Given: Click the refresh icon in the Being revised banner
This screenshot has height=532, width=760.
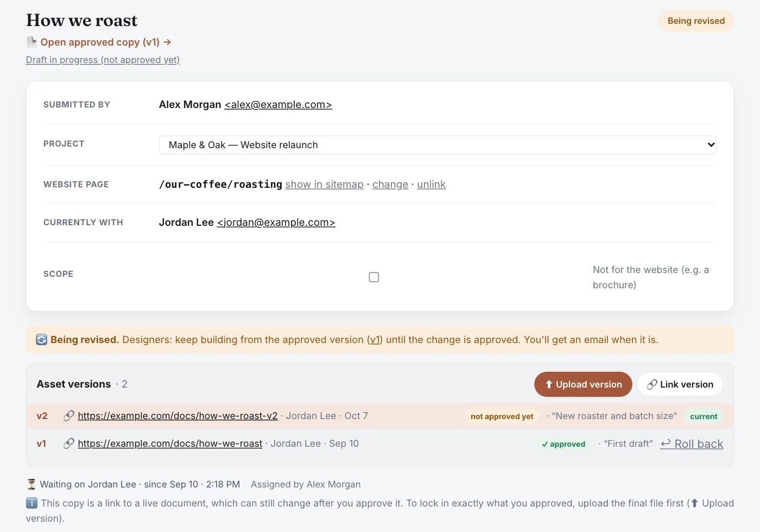Looking at the screenshot, I should coord(42,340).
